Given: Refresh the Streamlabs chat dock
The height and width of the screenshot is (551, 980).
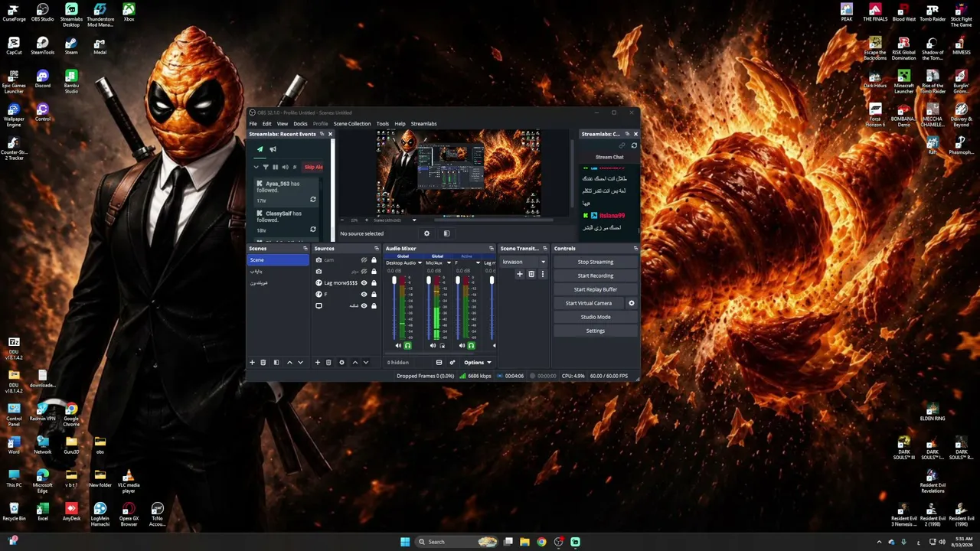Looking at the screenshot, I should pos(634,145).
